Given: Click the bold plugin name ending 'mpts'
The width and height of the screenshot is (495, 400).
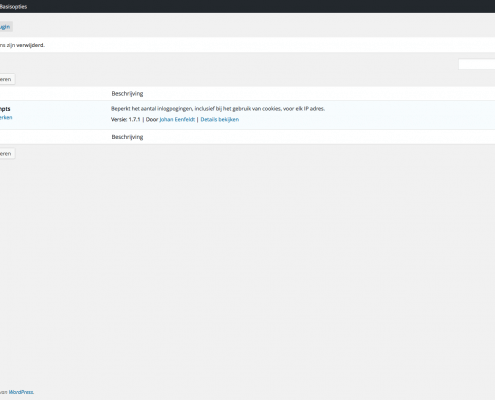Looking at the screenshot, I should pos(5,109).
